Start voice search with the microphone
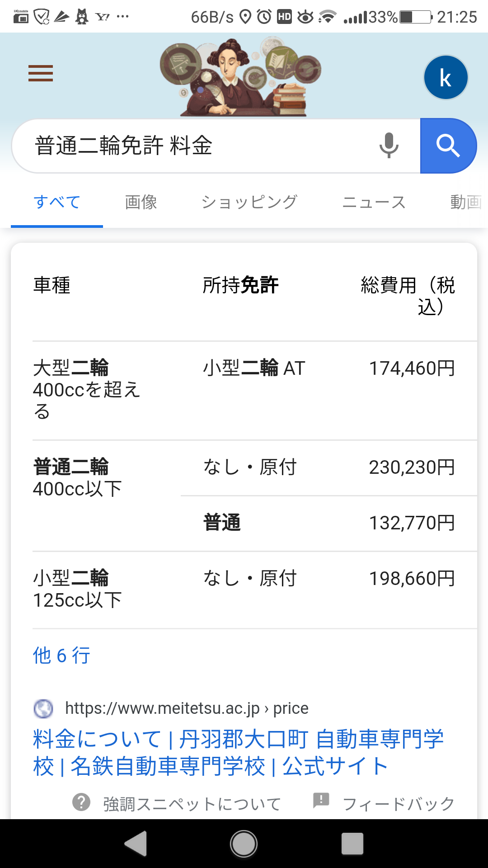 coord(389,146)
